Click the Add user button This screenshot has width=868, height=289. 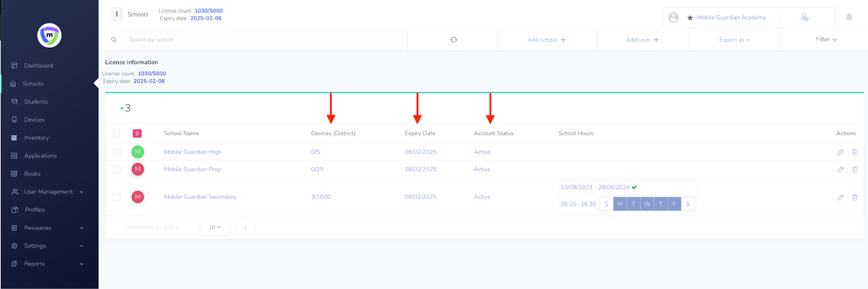click(x=642, y=40)
